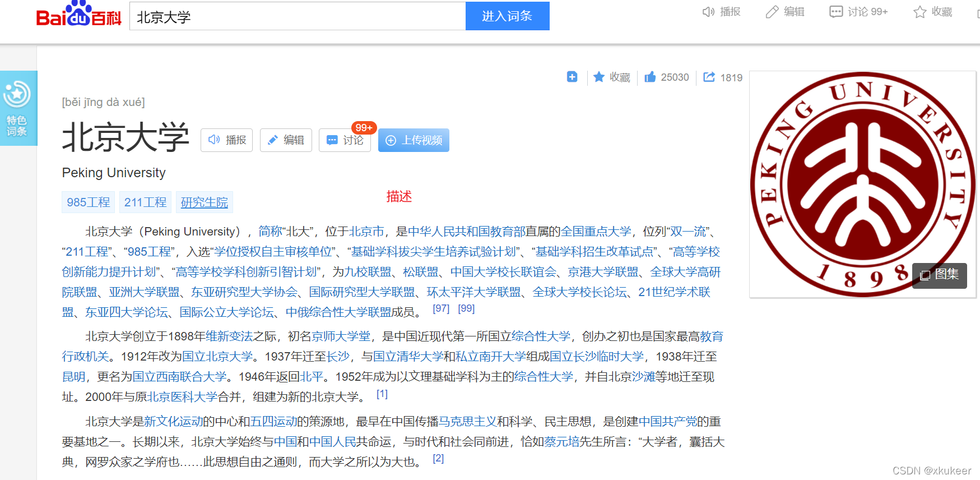Open the 国立西南联合大学 link
The height and width of the screenshot is (480, 980).
click(179, 377)
